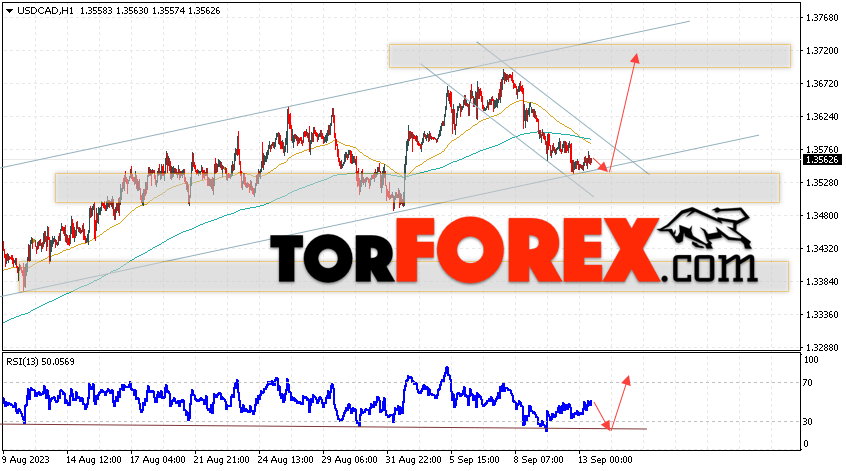Click the 1.34320 price axis label

click(822, 249)
